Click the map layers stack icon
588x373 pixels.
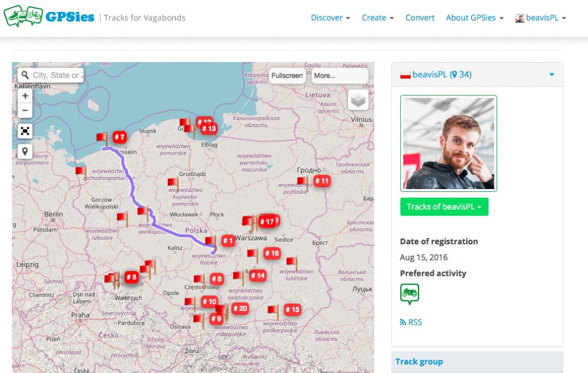(358, 100)
